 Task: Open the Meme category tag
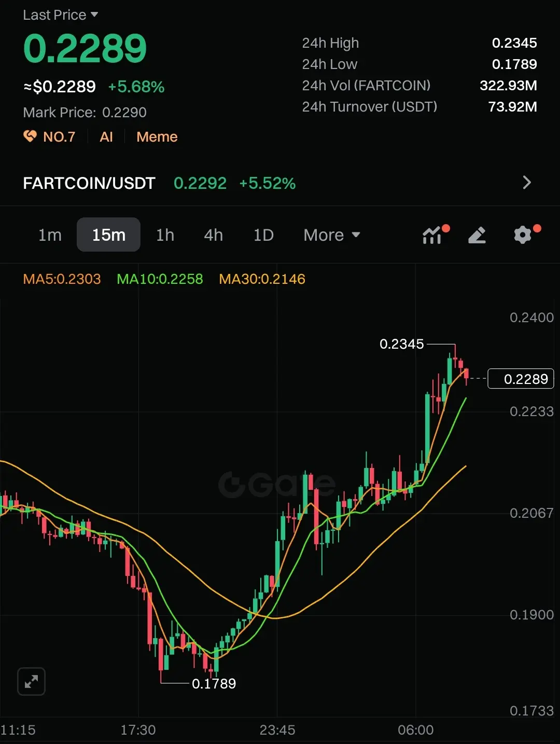[157, 137]
